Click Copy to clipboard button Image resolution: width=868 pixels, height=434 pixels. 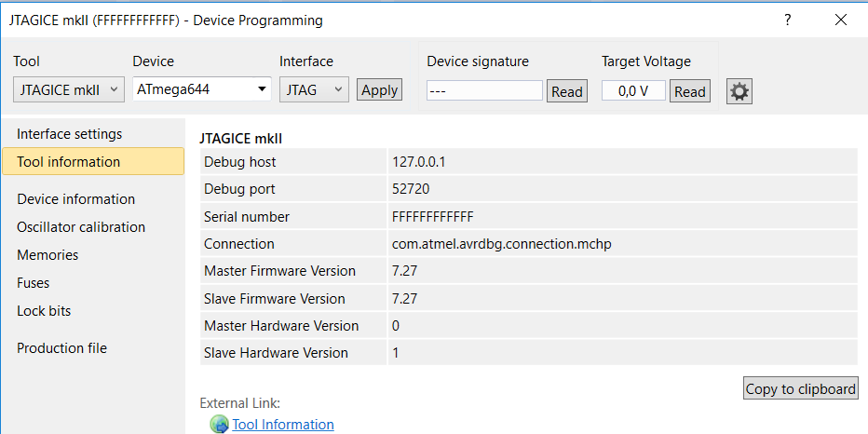800,388
